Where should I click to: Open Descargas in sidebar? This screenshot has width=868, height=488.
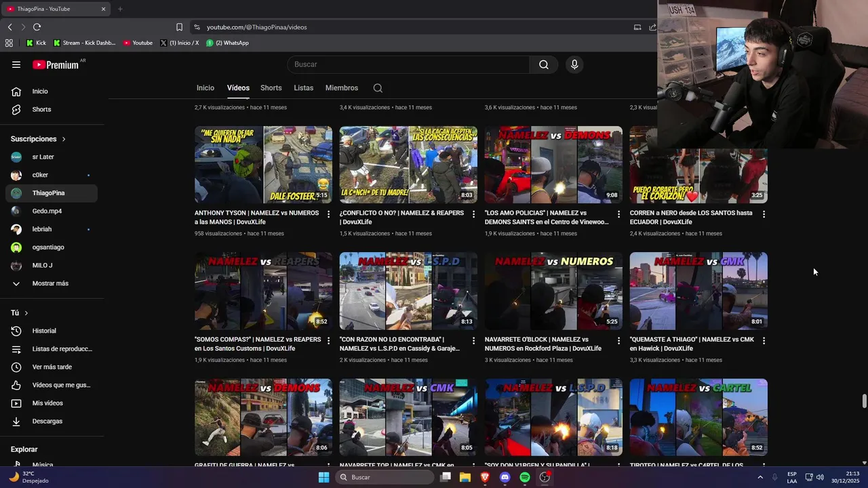click(x=52, y=422)
